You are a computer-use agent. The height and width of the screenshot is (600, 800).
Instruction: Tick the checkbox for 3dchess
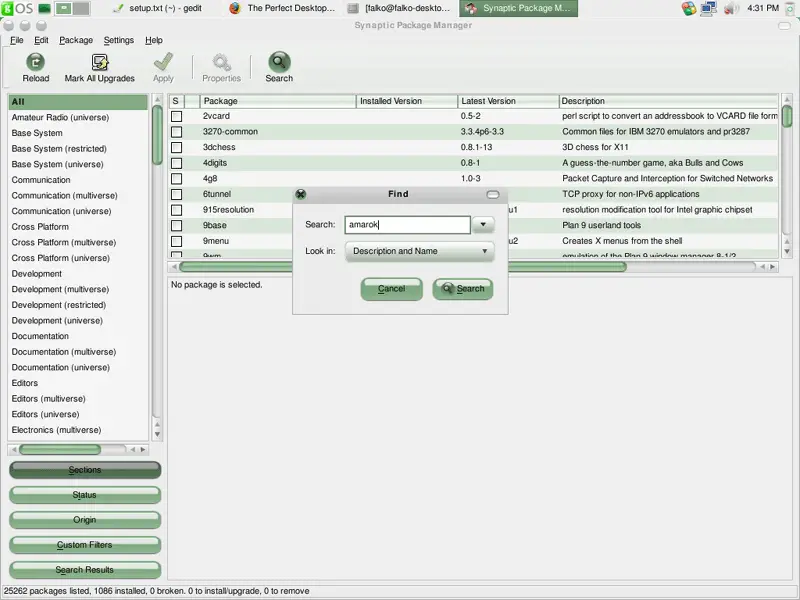click(x=177, y=147)
